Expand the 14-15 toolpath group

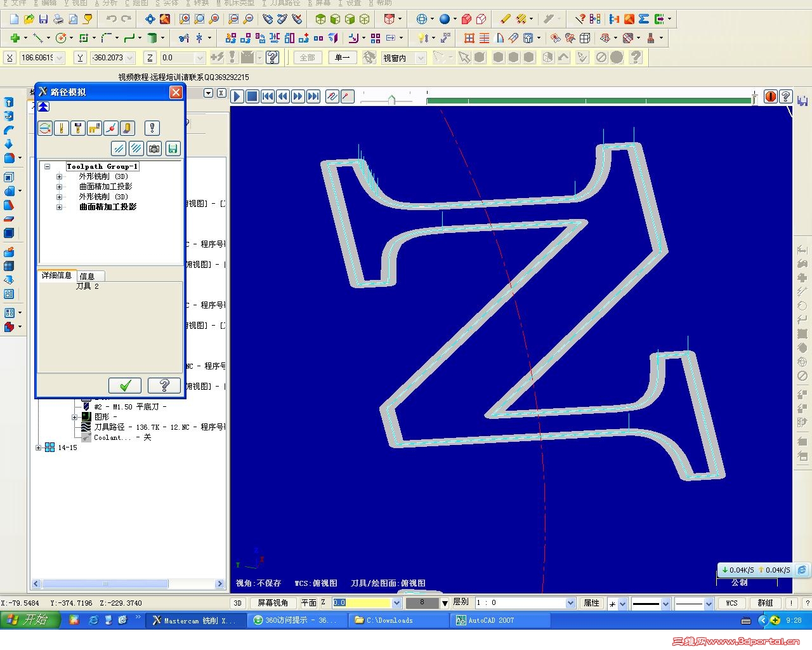(x=39, y=448)
